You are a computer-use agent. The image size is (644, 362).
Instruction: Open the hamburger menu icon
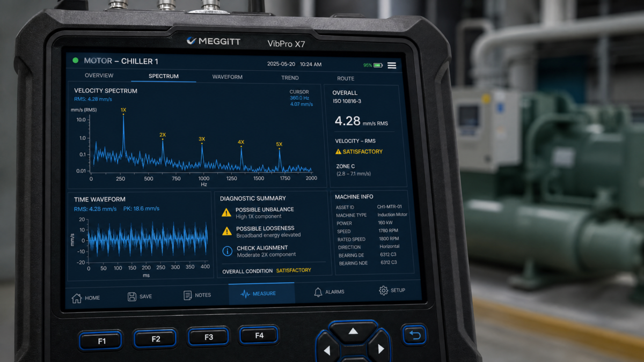click(392, 65)
